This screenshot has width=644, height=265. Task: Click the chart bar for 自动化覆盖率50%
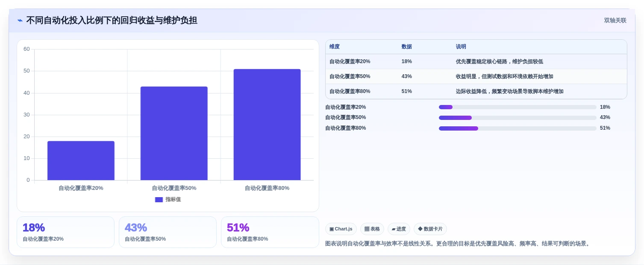coord(174,133)
